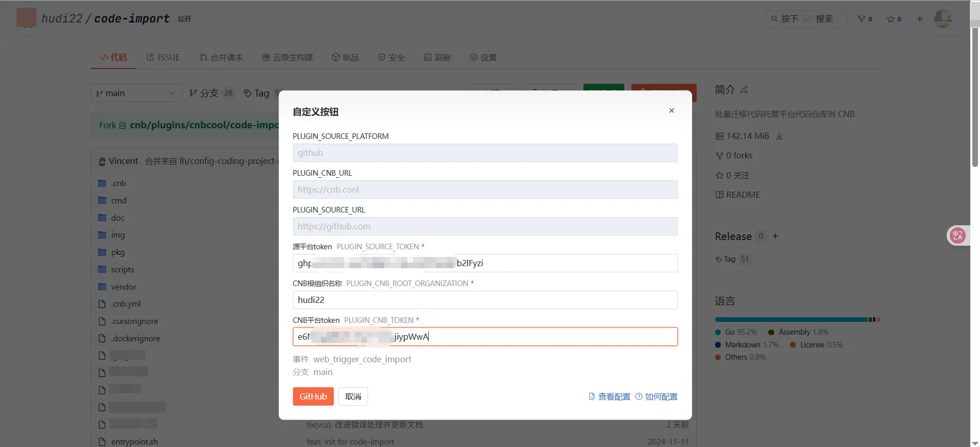Viewport: 980px width, 447px height.
Task: Focus the PLUGIN_SOURCE_PLATFORM github field
Action: coord(485,153)
